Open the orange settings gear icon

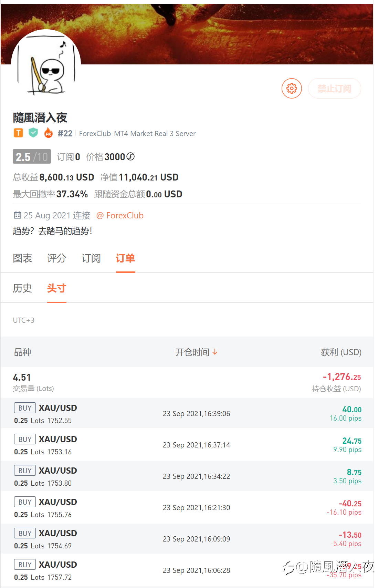[292, 89]
